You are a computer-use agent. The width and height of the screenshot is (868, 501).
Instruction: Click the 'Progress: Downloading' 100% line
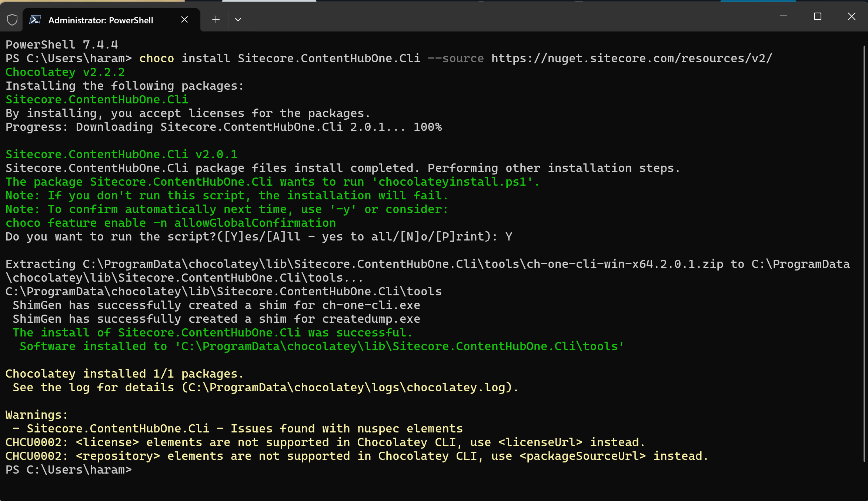(224, 127)
